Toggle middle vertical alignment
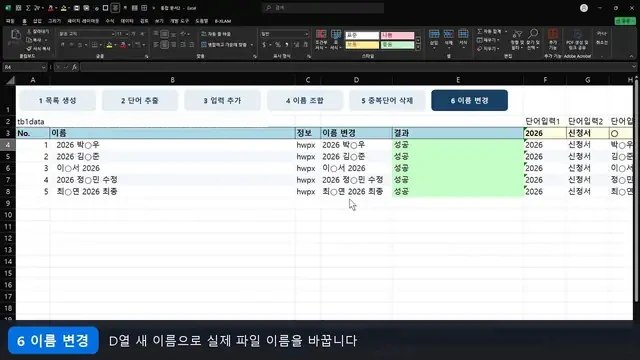The width and height of the screenshot is (640, 360). [x=164, y=34]
